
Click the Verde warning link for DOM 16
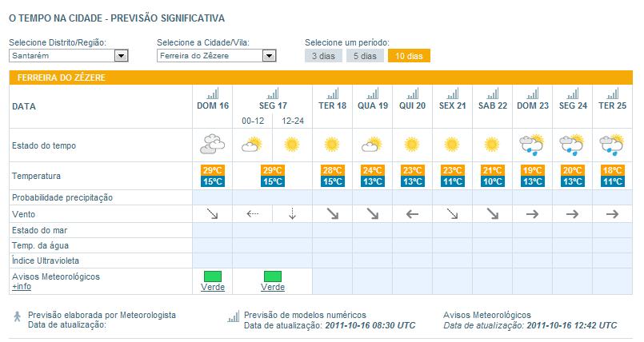212,288
